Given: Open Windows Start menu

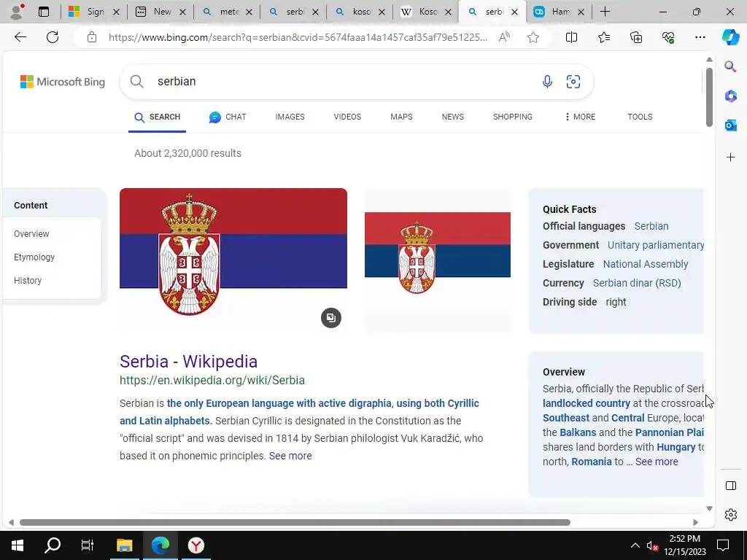Looking at the screenshot, I should point(18,545).
